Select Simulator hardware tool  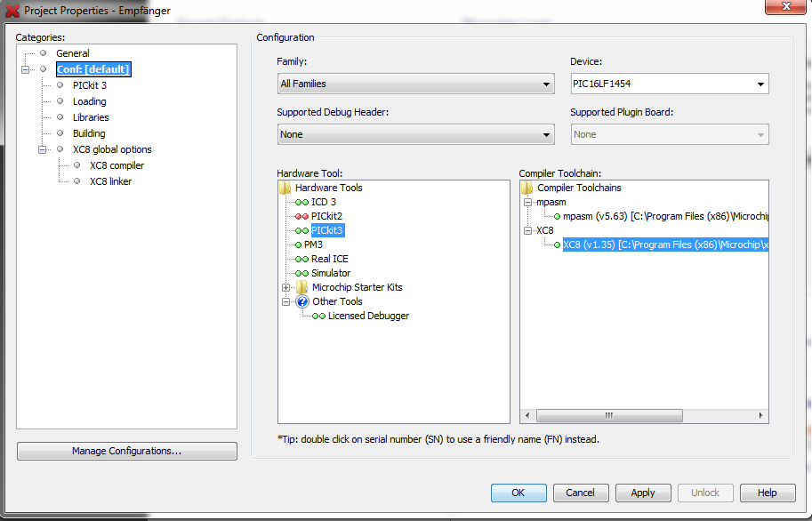330,273
